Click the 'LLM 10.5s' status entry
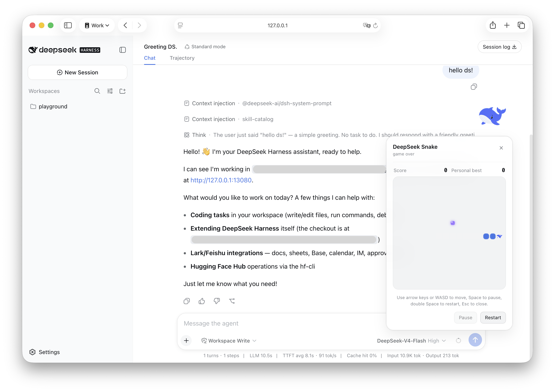The image size is (555, 392). [x=261, y=355]
